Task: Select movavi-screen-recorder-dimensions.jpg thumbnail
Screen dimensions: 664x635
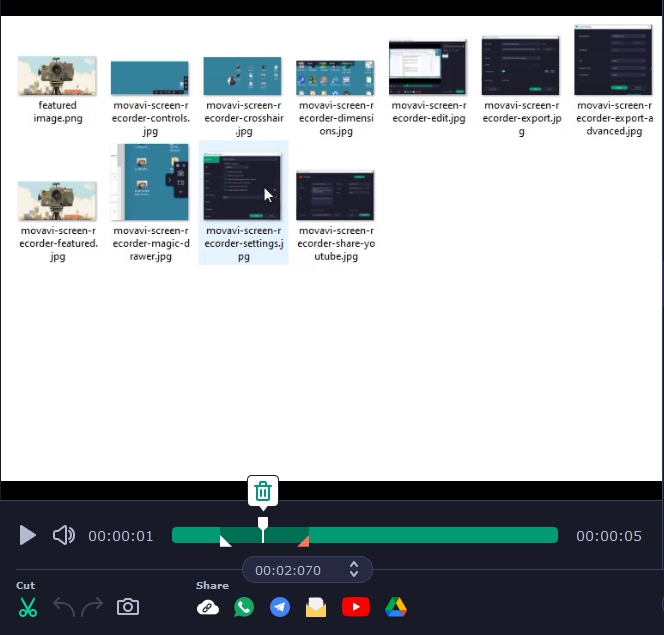Action: (335, 78)
